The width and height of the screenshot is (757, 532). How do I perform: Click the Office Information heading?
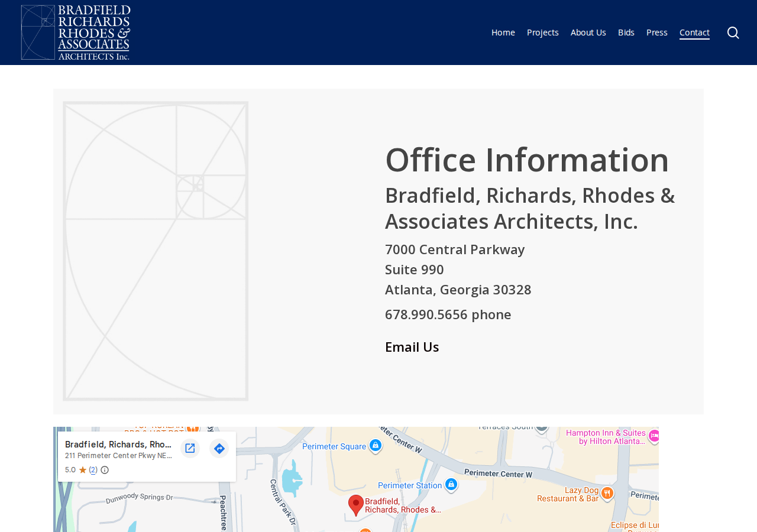(x=527, y=160)
